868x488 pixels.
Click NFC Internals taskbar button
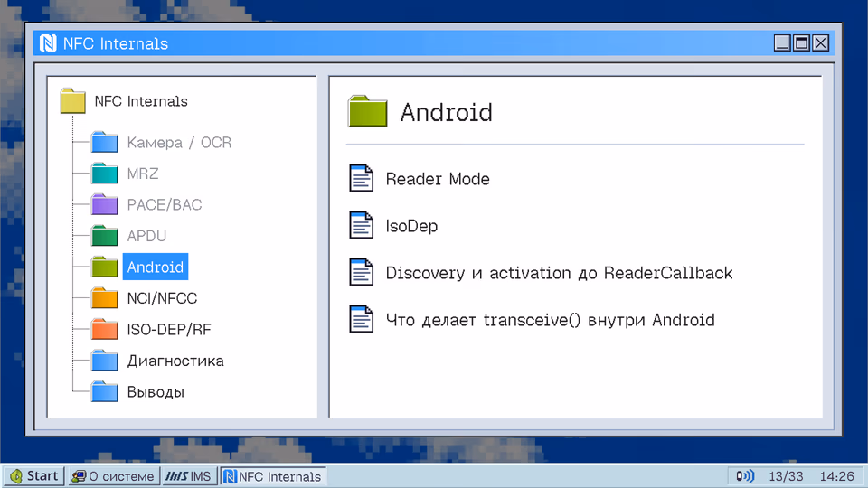pyautogui.click(x=273, y=476)
